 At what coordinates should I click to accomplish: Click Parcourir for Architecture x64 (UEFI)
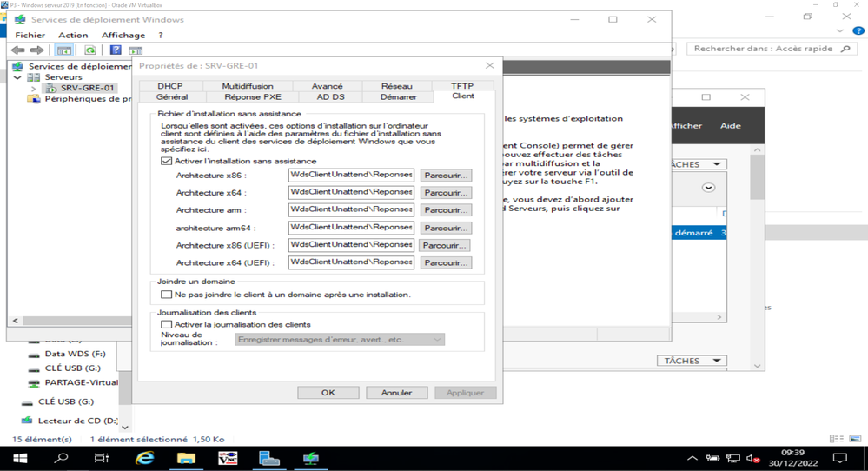[x=447, y=263]
